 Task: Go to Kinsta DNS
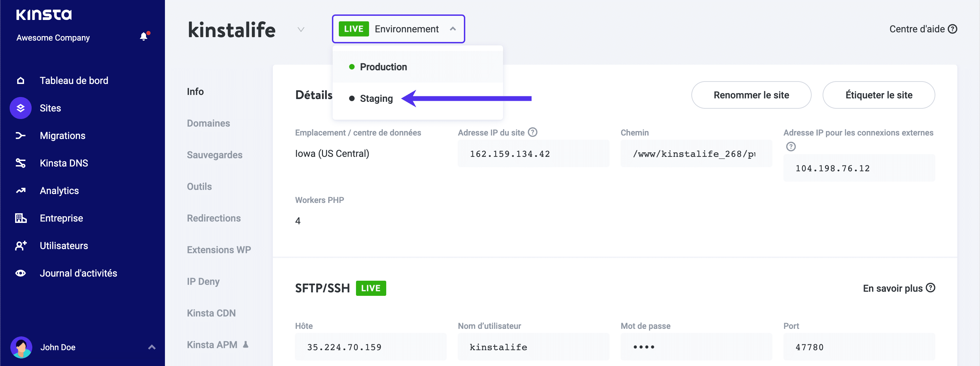[64, 163]
